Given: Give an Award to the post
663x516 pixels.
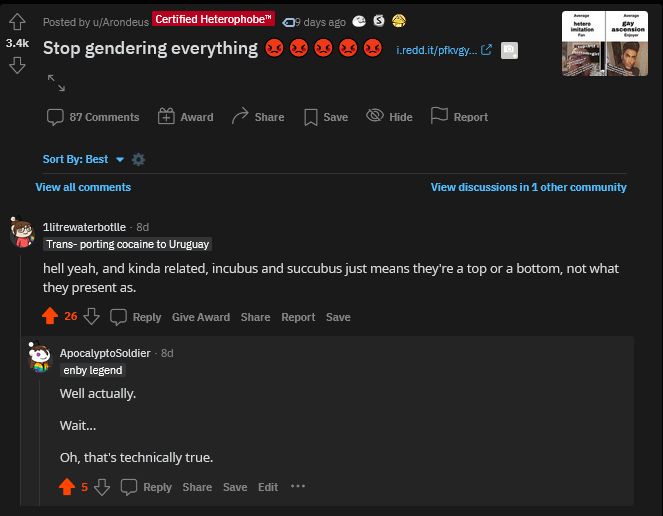Looking at the screenshot, I should pyautogui.click(x=186, y=117).
